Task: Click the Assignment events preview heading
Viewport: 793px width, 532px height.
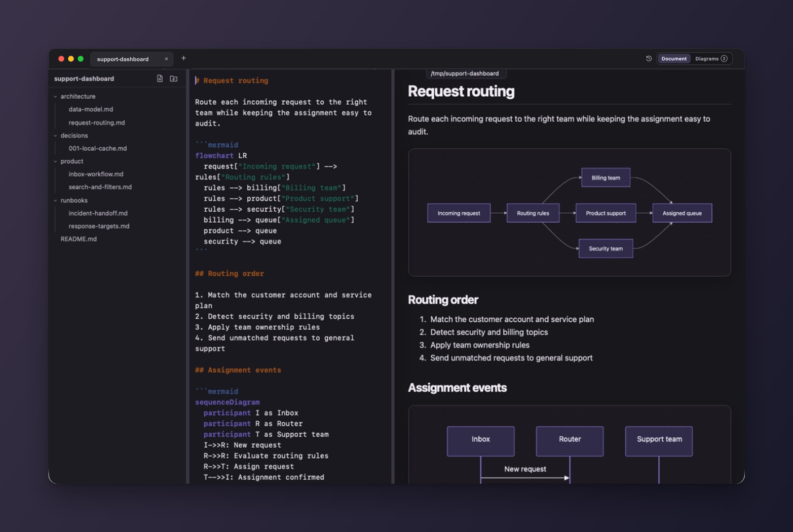Action: coord(457,388)
